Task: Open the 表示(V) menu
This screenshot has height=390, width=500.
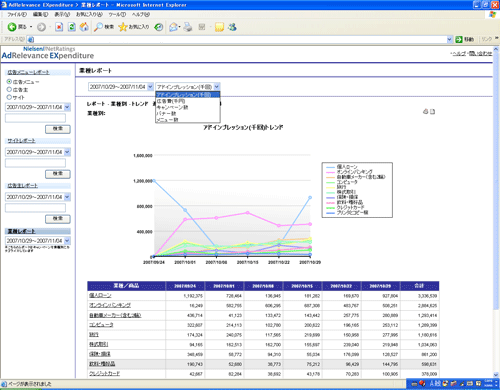Action: [x=62, y=14]
